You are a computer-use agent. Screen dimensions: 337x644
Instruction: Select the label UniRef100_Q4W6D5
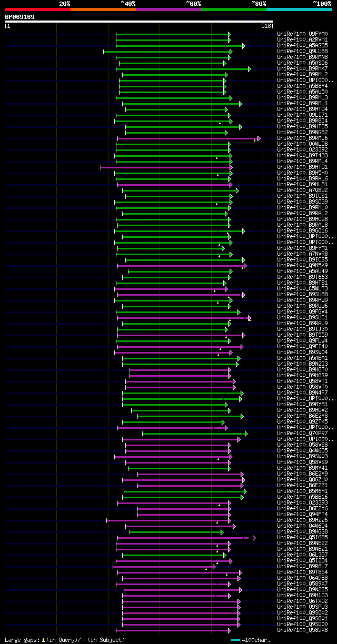click(x=302, y=450)
